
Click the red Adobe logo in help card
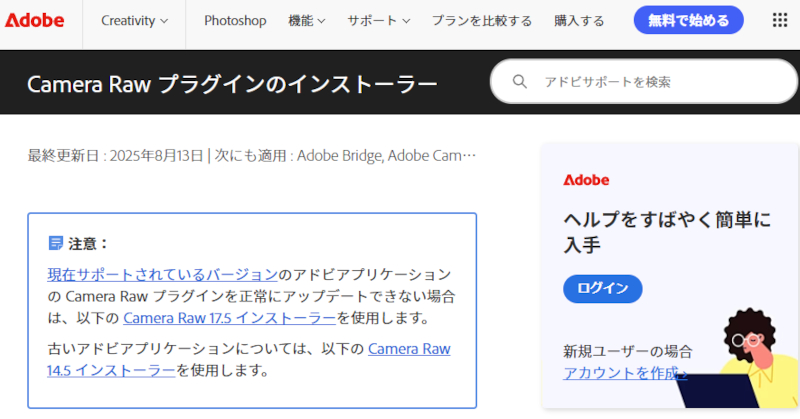[x=586, y=180]
